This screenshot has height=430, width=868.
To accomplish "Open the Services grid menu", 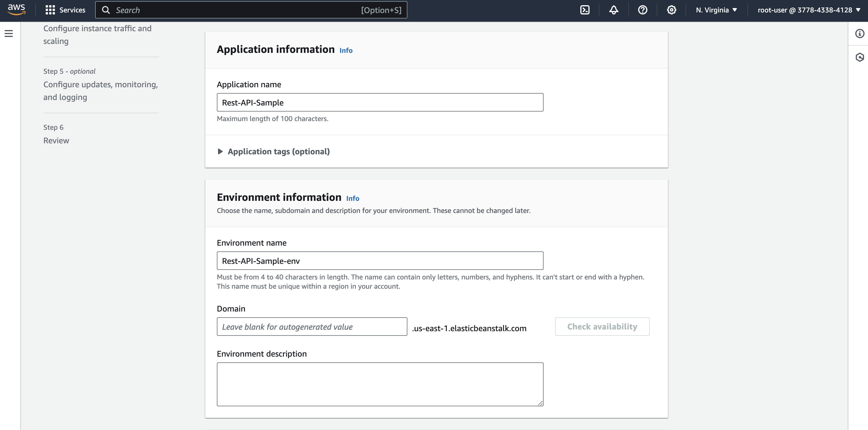I will pos(65,10).
